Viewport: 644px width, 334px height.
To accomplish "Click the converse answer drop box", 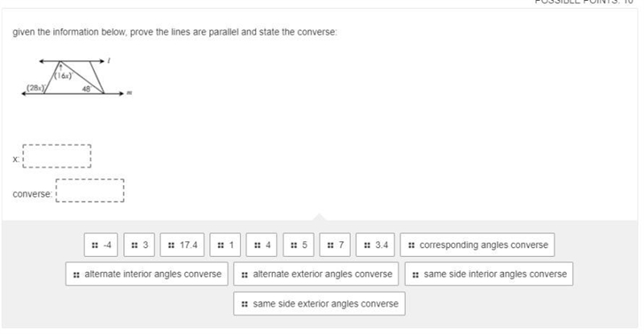I will [x=90, y=191].
